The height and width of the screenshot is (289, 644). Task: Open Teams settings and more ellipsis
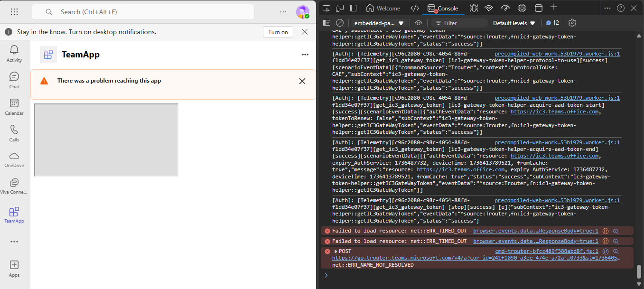coord(283,12)
